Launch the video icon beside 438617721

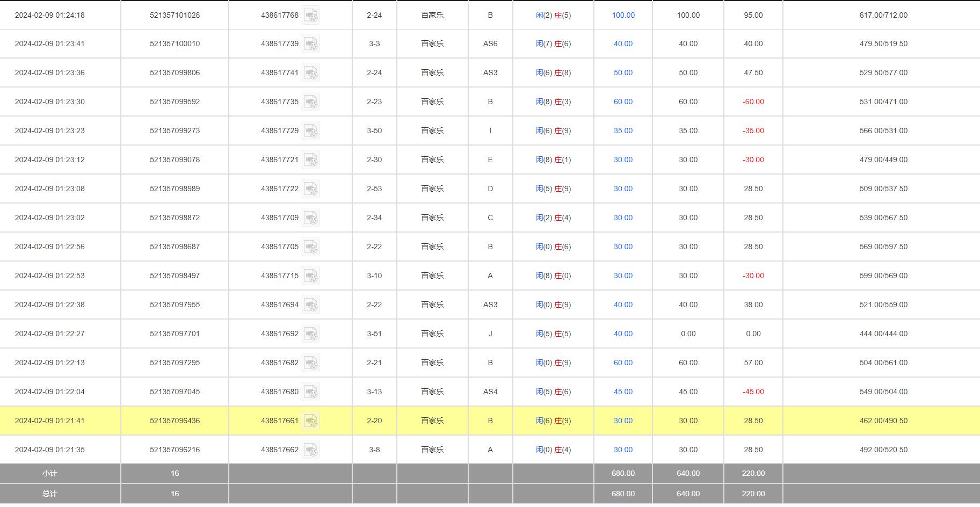pyautogui.click(x=310, y=160)
